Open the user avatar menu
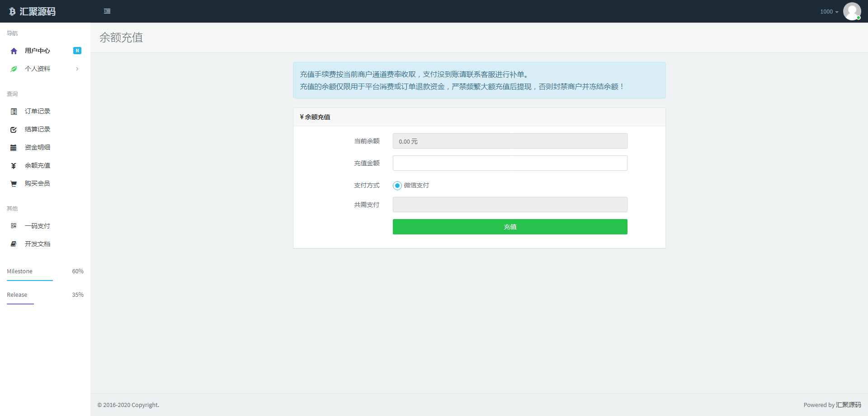868x416 pixels. click(x=852, y=11)
